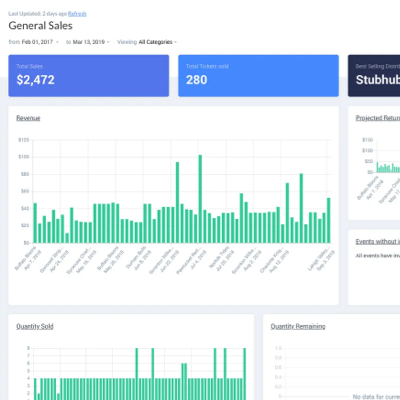Click the $0 label on Revenue axis

click(26, 243)
